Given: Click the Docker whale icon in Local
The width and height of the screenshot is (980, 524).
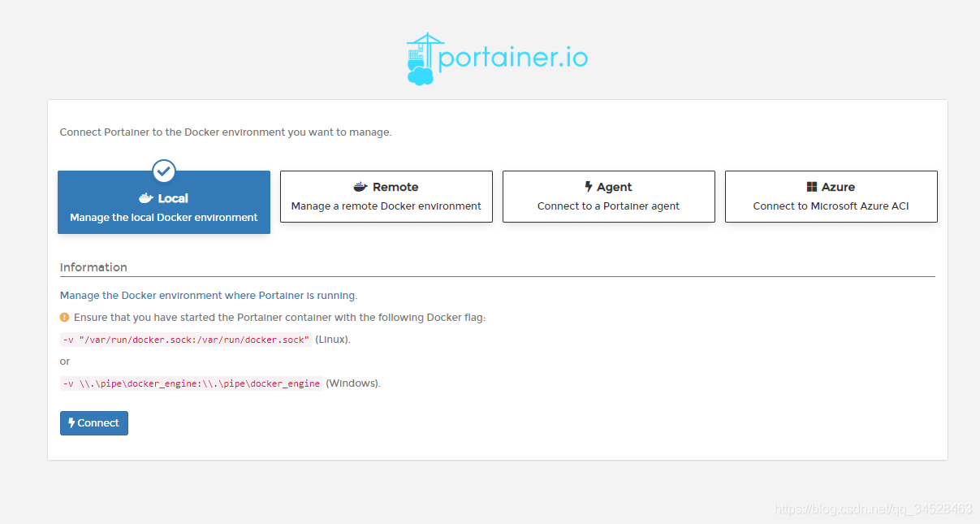Looking at the screenshot, I should [146, 198].
